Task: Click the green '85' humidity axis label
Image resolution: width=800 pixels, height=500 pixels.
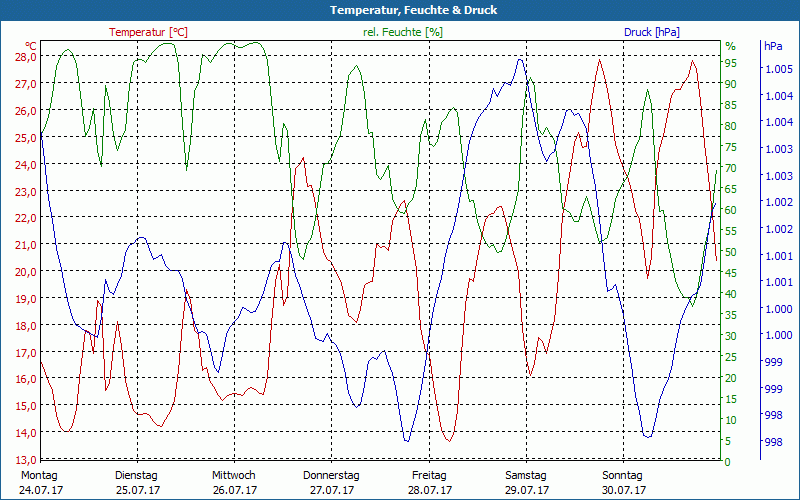Action: pyautogui.click(x=731, y=105)
